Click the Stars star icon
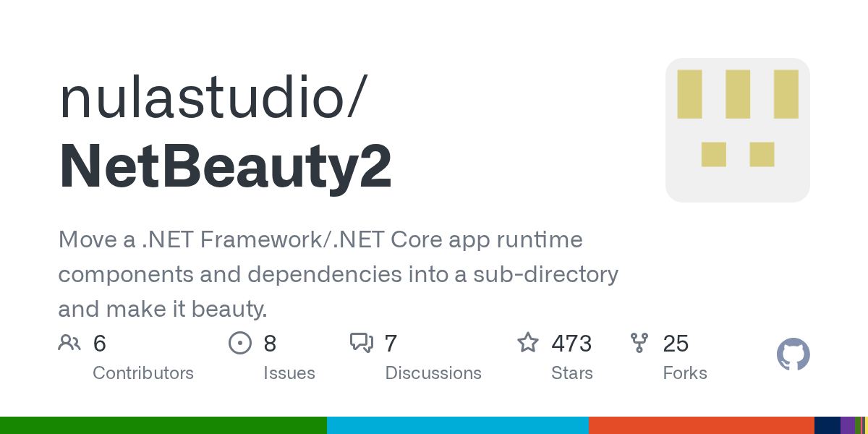Screen dimensions: 868x434 (x=527, y=343)
